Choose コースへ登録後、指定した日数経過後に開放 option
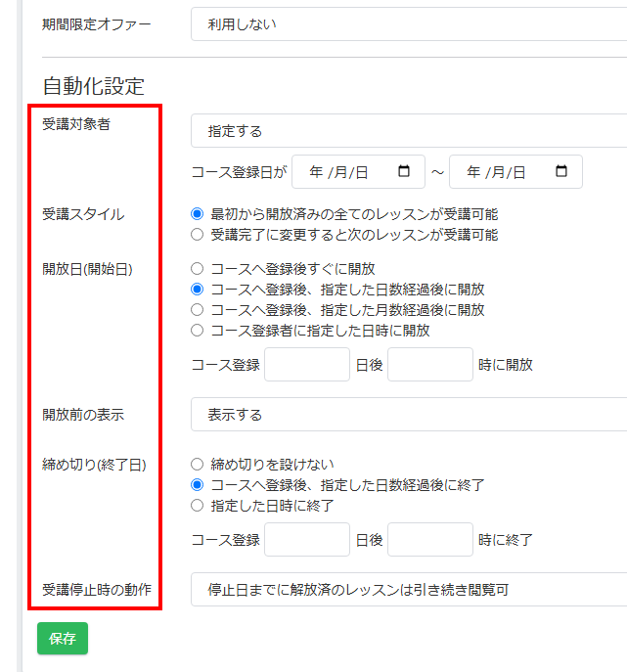The image size is (627, 672). tap(198, 290)
